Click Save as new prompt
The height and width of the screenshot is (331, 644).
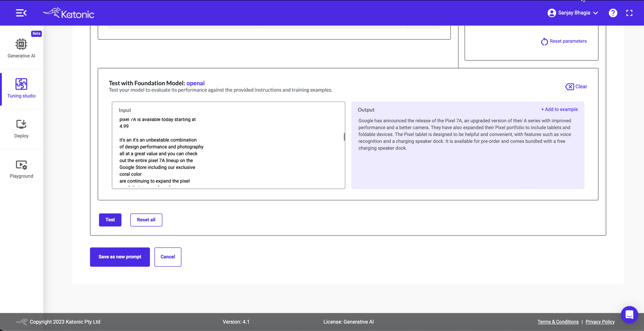(120, 257)
